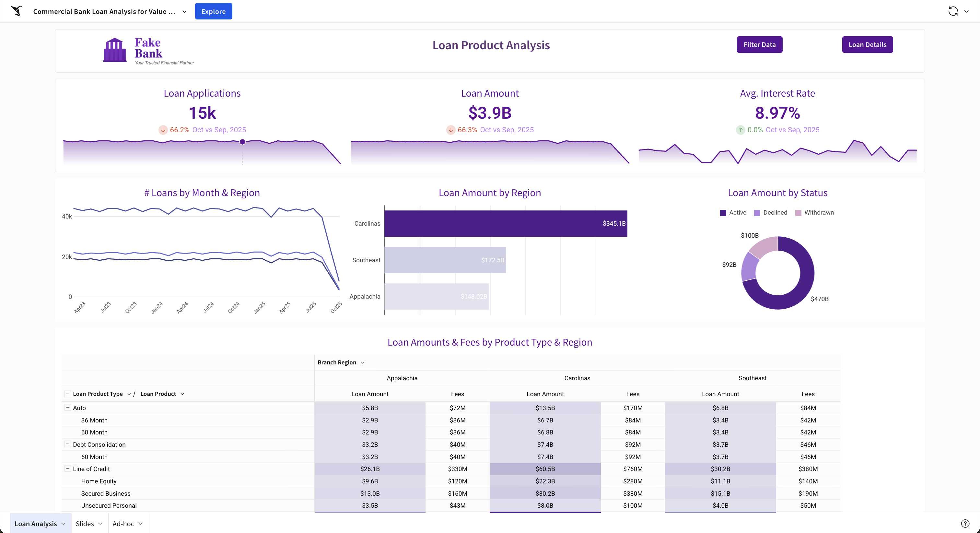Expand the workbook title dropdown chevron
The height and width of the screenshot is (533, 980).
click(184, 11)
